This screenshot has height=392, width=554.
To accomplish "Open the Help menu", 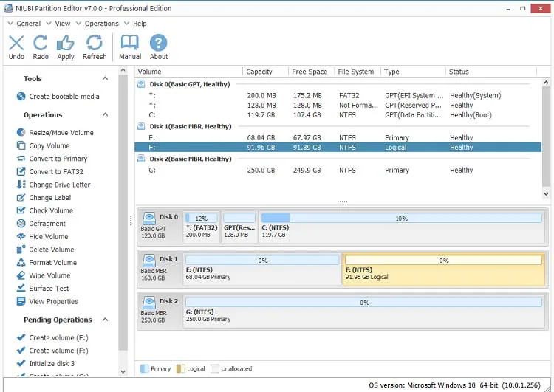I will 140,24.
